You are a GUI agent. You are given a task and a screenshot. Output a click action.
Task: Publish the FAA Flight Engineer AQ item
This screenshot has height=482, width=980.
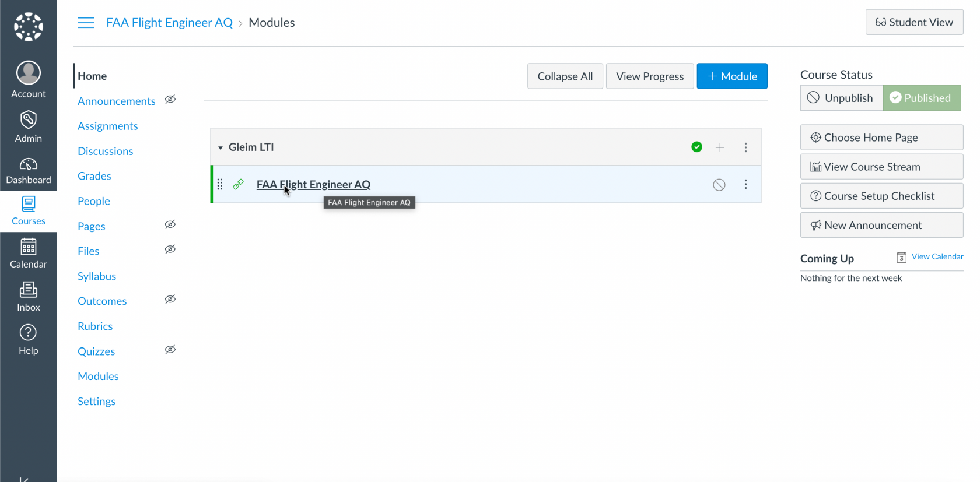[x=719, y=185]
